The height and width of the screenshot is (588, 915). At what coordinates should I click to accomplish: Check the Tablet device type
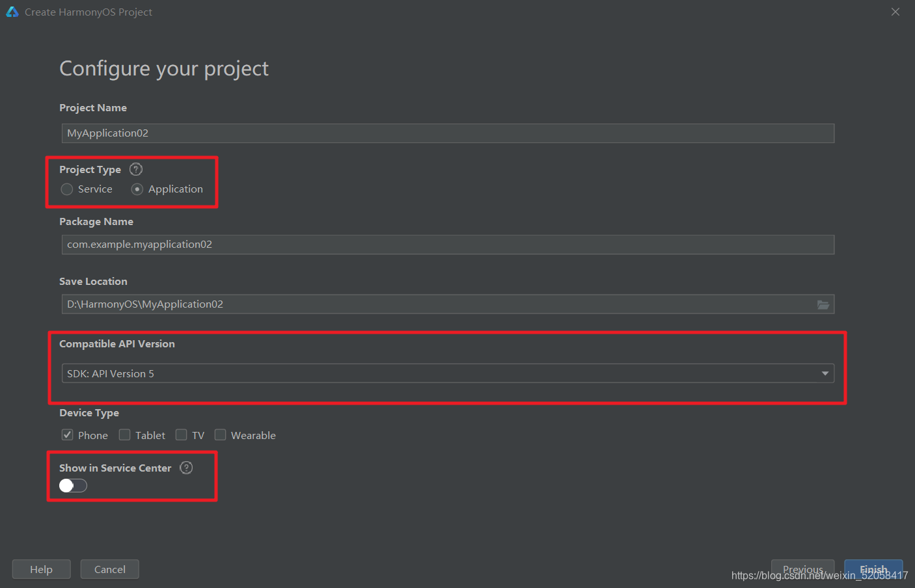tap(143, 435)
